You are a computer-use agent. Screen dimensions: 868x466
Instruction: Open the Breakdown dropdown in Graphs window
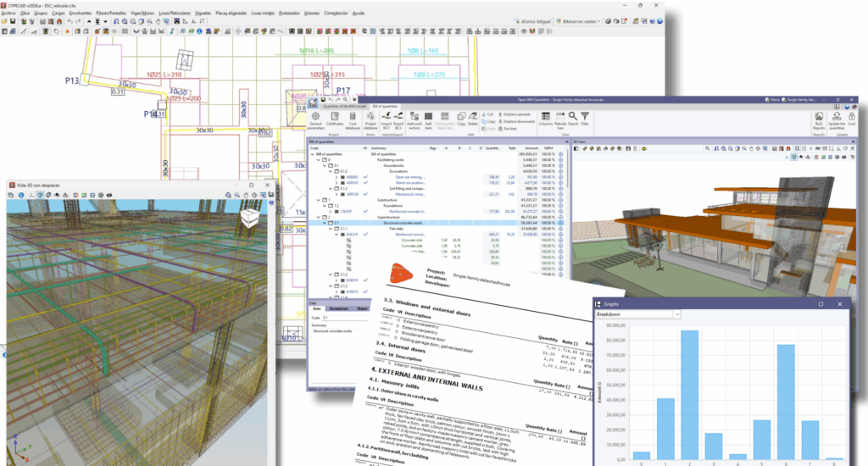click(637, 314)
